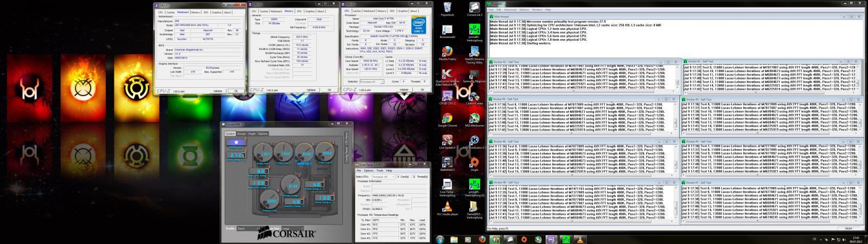This screenshot has height=244, width=868.
Task: Open the Edit menu in Prime95
Action: (499, 10)
